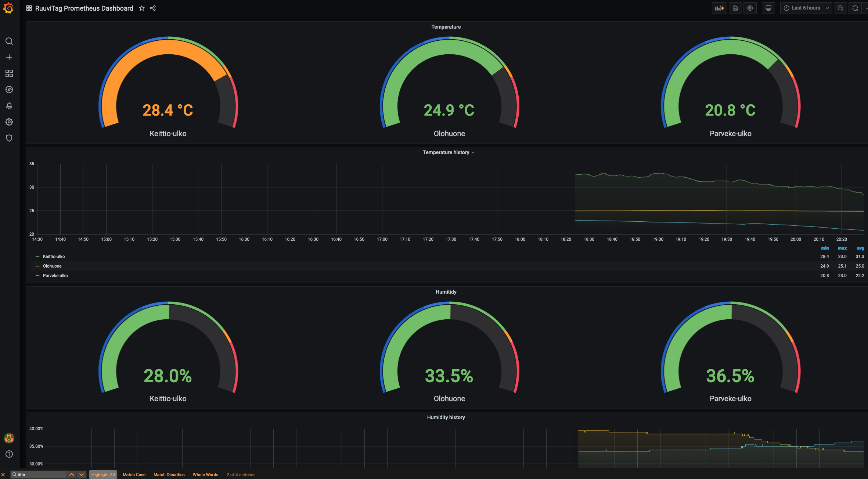
Task: Sort legend by max column header
Action: coord(842,248)
